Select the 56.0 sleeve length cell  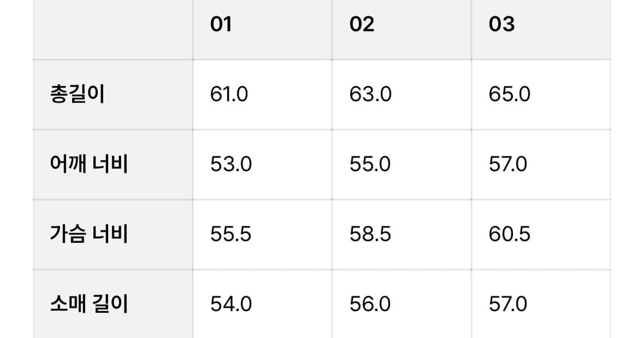tap(370, 304)
